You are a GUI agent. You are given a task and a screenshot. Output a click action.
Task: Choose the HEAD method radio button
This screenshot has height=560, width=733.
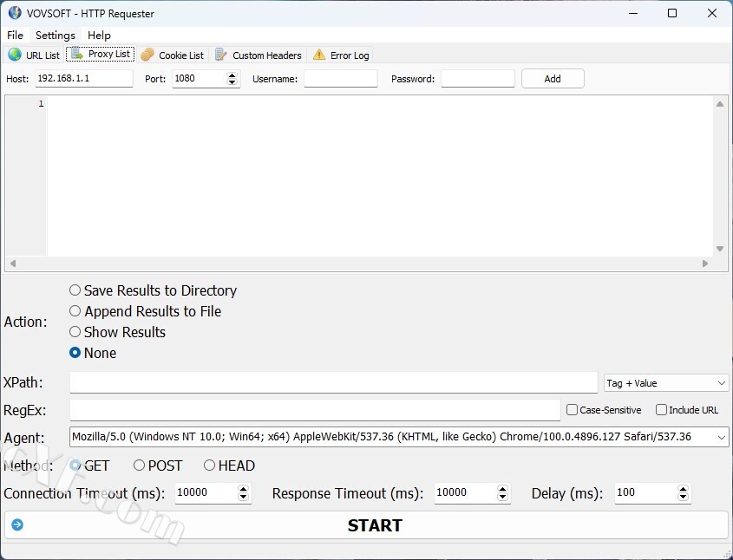(209, 466)
